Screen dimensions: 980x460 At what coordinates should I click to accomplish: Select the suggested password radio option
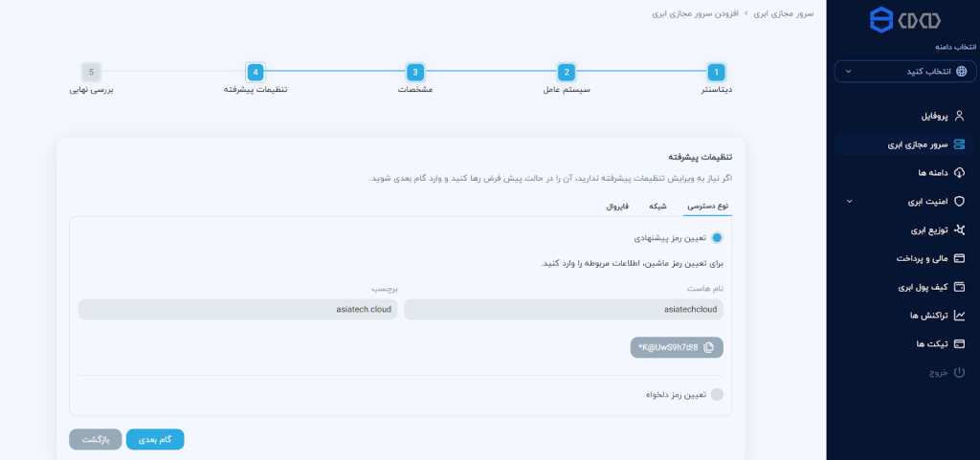[717, 237]
